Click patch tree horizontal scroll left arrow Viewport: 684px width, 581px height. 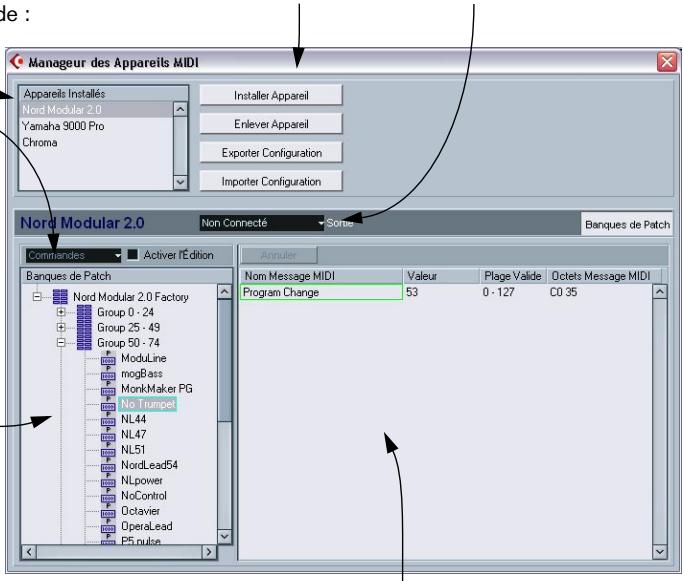pos(29,552)
